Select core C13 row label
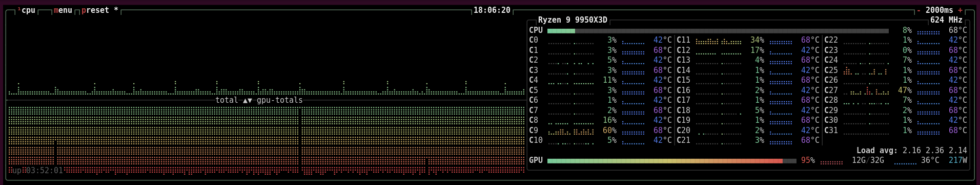Image resolution: width=980 pixels, height=185 pixels. [683, 60]
